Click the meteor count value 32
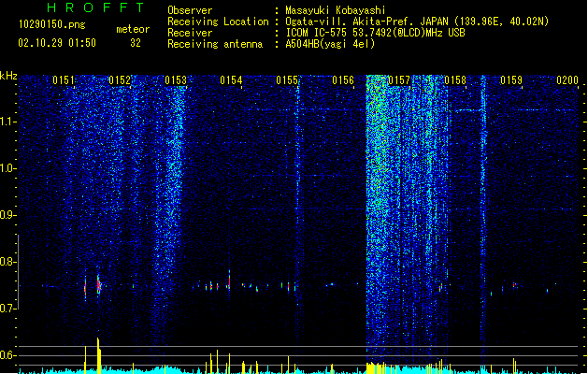Viewport: 588px width, 374px height. point(136,43)
